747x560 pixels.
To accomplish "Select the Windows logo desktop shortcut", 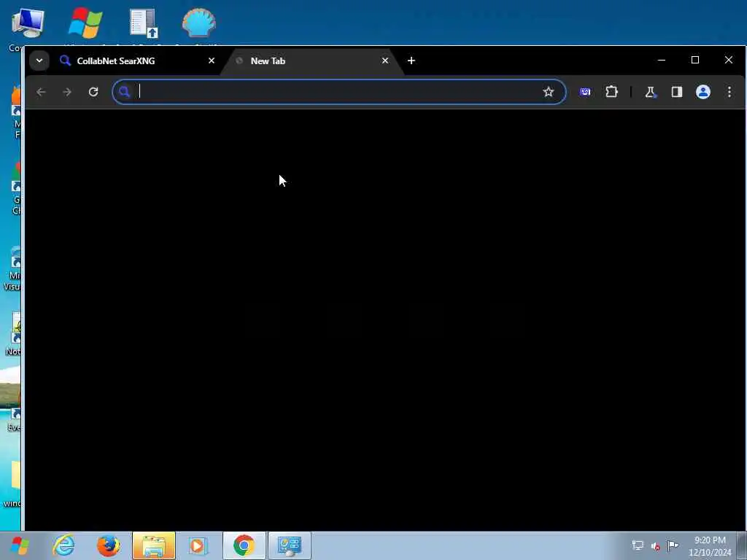I will [x=85, y=24].
